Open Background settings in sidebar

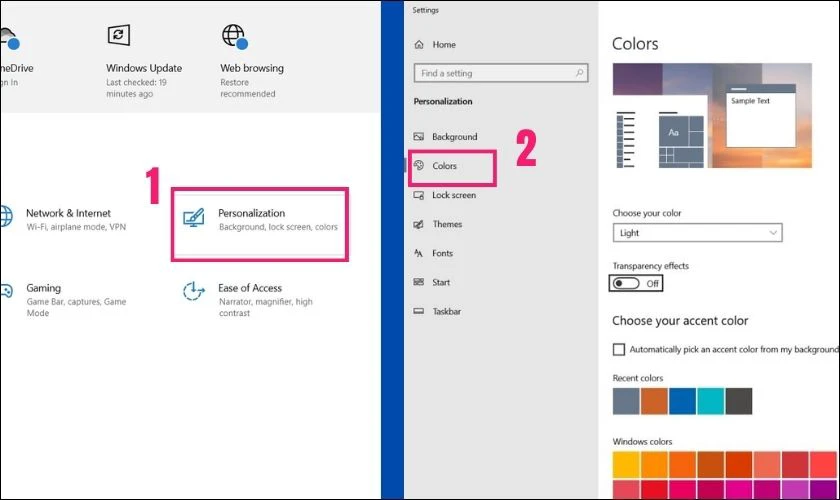click(454, 137)
